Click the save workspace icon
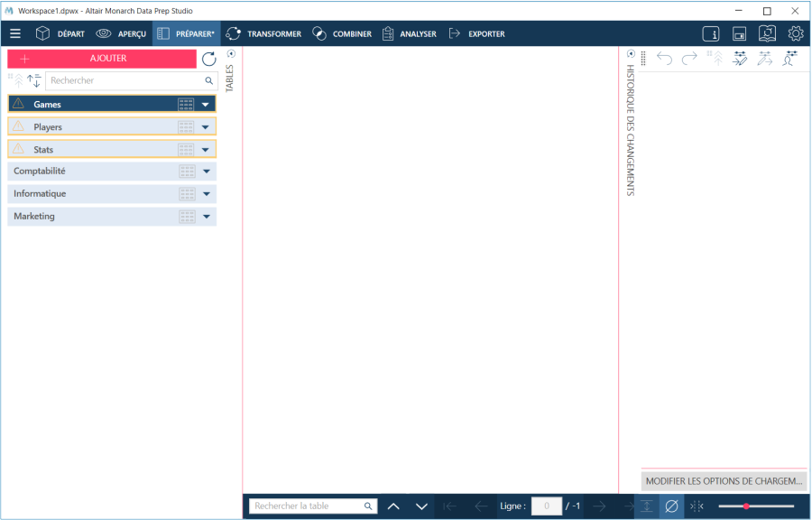The width and height of the screenshot is (812, 520). [739, 34]
